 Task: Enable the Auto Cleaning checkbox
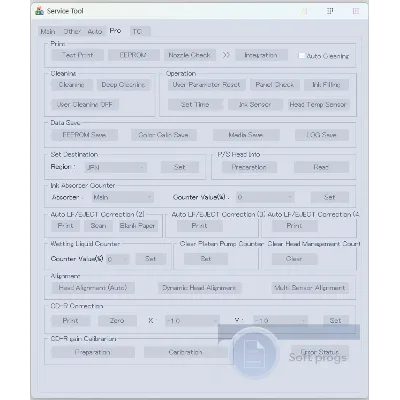(x=302, y=56)
